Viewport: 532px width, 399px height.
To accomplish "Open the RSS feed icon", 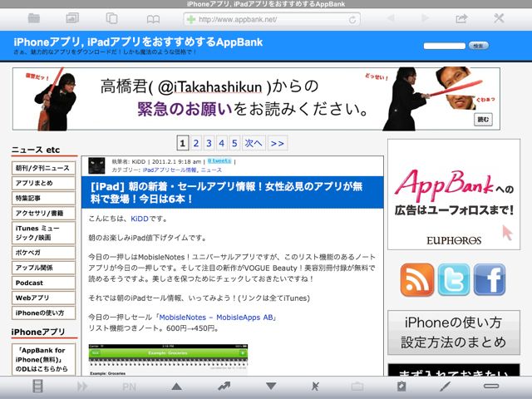I will pos(417,280).
